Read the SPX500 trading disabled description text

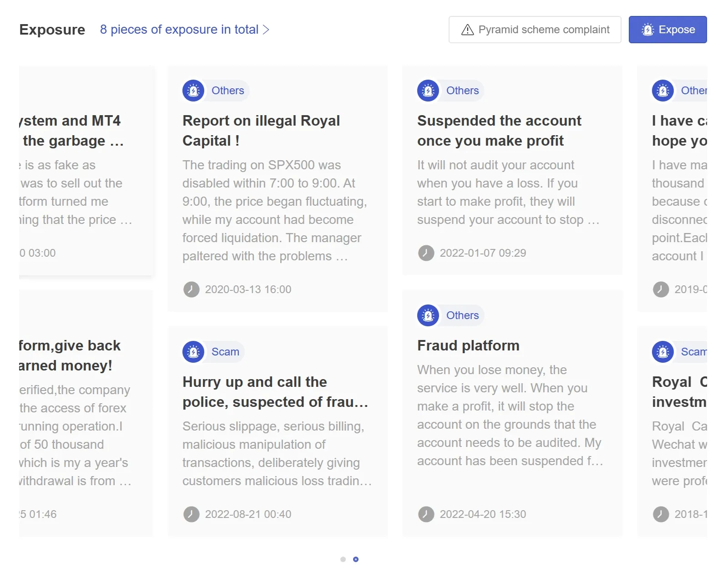click(275, 211)
